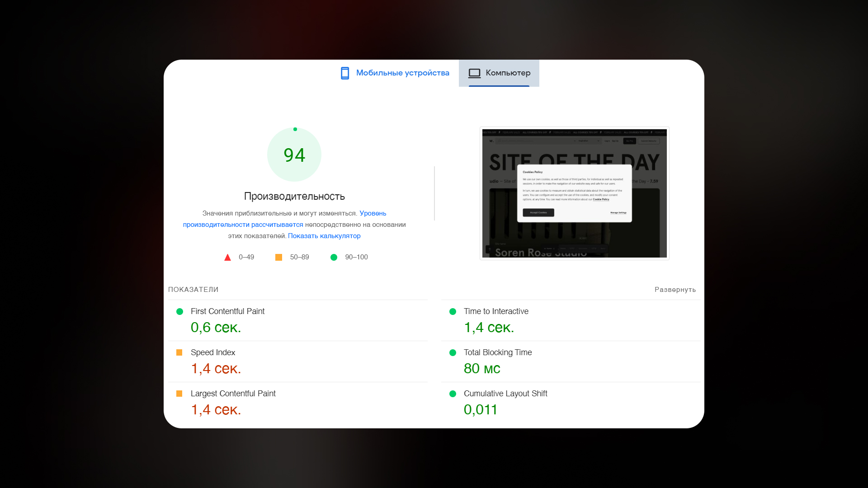868x488 pixels.
Task: Click the 0,011 value
Action: tap(481, 409)
